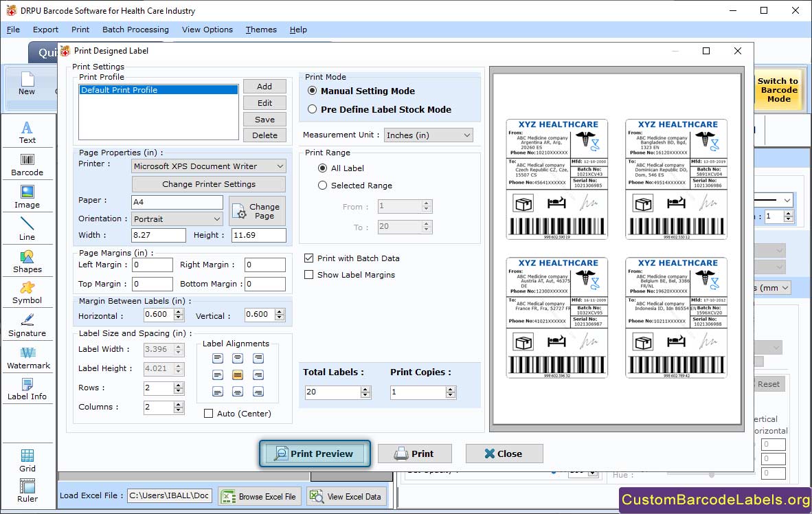812x514 pixels.
Task: Enable Auto (Center) alignment checkbox
Action: [x=208, y=414]
